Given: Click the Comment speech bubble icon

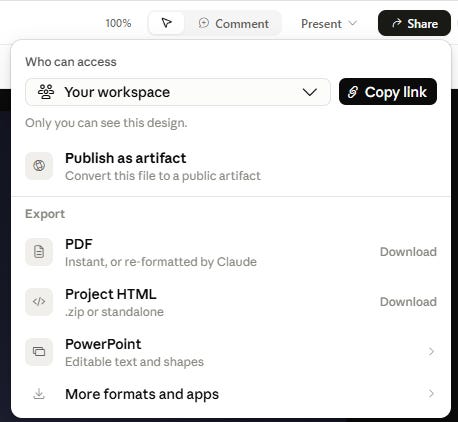Looking at the screenshot, I should point(203,23).
